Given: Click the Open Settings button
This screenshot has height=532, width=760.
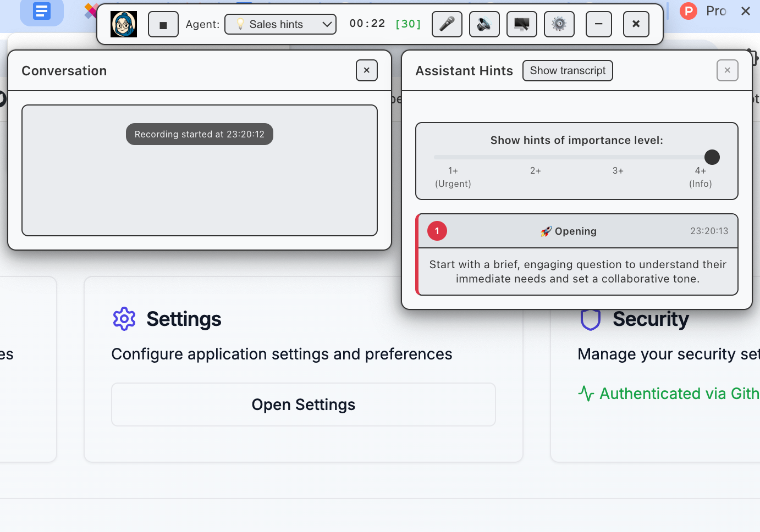Looking at the screenshot, I should (304, 404).
